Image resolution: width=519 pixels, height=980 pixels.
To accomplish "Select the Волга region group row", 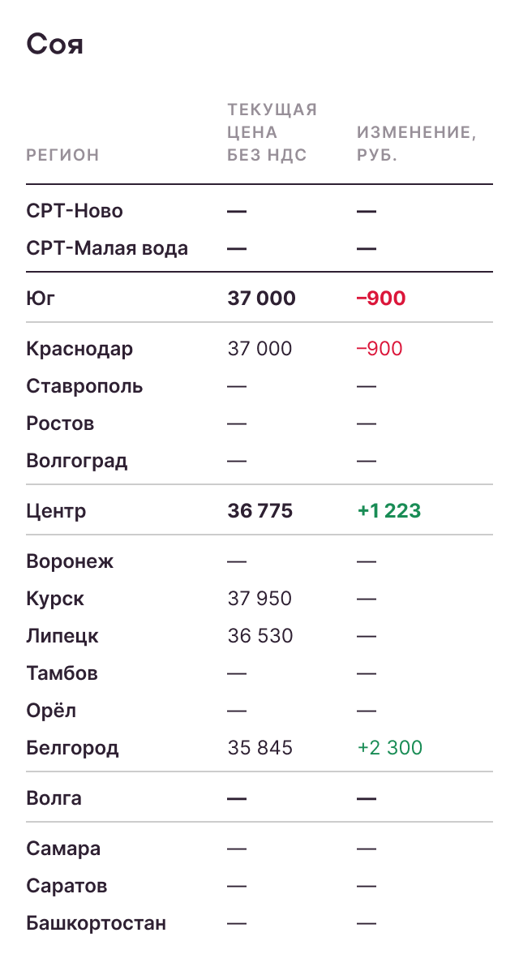I will (x=54, y=798).
